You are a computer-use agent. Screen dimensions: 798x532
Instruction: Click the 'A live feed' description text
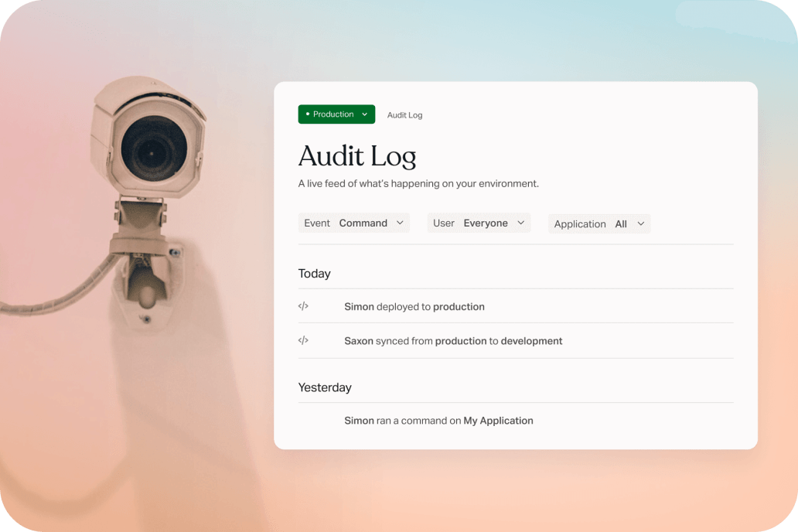click(x=418, y=183)
